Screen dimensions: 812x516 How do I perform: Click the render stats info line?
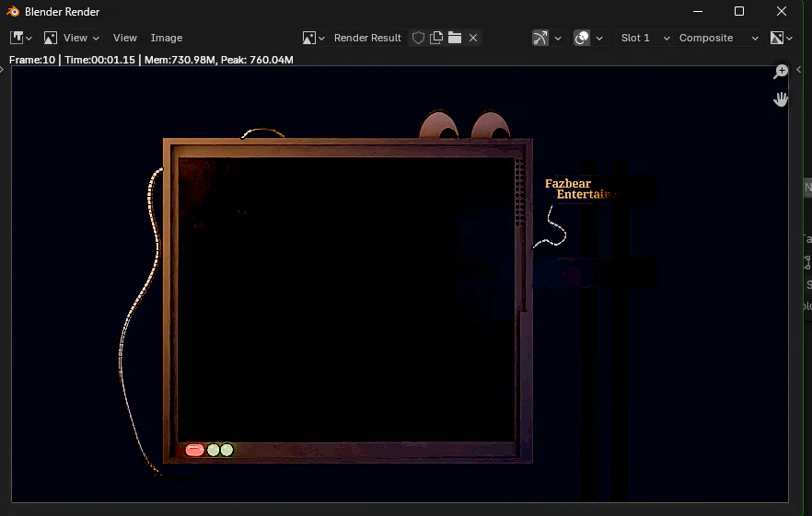(x=151, y=60)
